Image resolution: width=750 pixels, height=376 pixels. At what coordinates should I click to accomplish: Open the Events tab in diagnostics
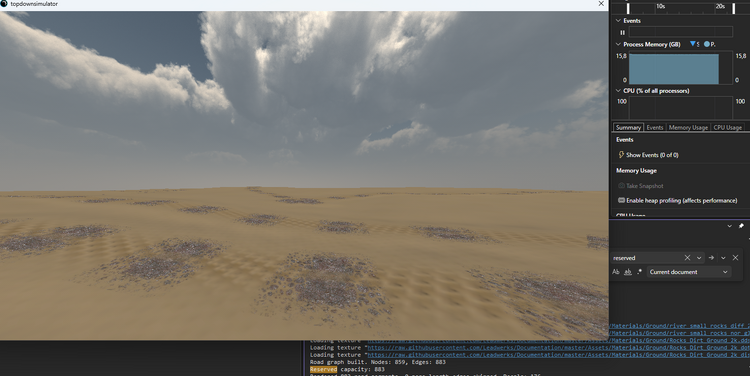point(655,127)
